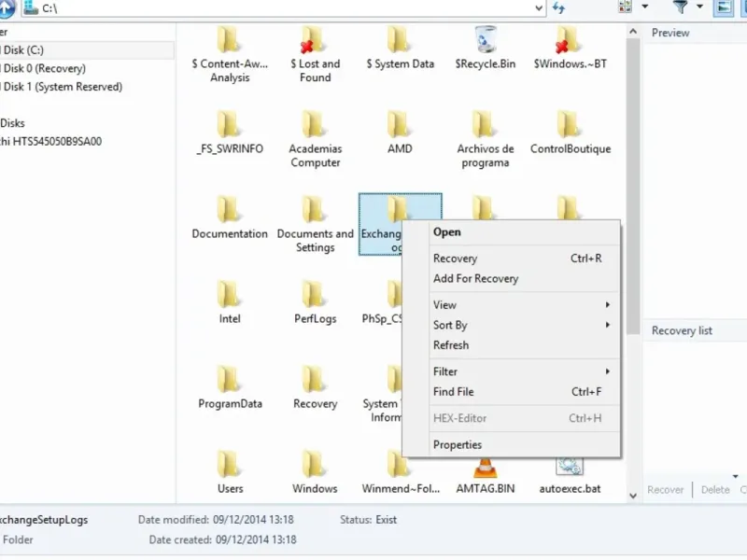Click the Delete button in recovery list
Viewport: 747px width, 560px height.
point(715,489)
